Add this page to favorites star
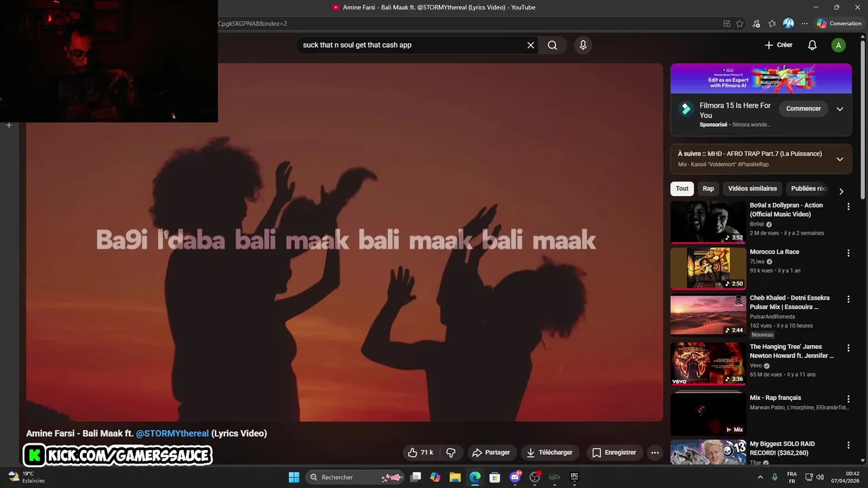This screenshot has height=488, width=868. pyautogui.click(x=740, y=24)
